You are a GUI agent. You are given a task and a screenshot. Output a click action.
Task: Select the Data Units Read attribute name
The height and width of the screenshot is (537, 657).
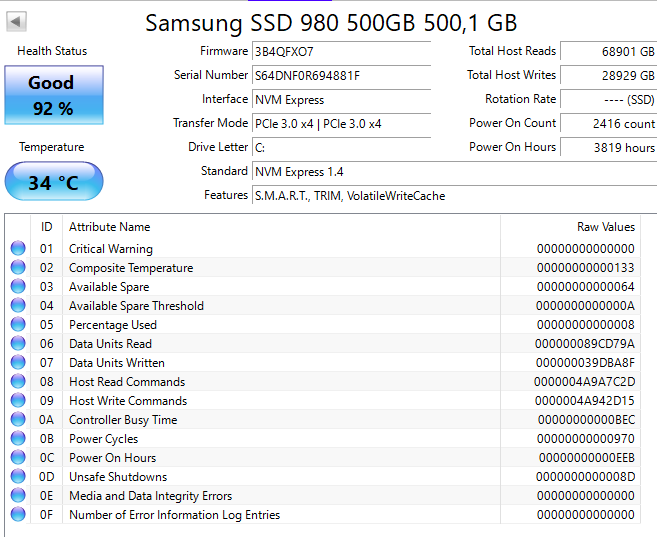[x=110, y=344]
